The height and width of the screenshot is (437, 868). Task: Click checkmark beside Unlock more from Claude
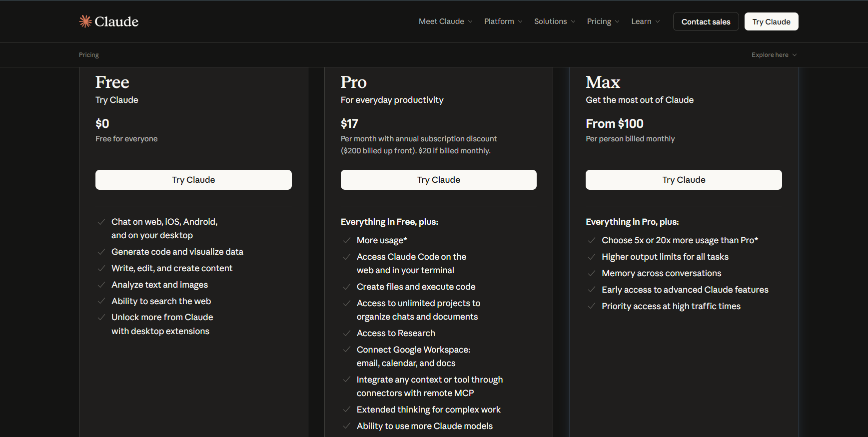coord(101,317)
